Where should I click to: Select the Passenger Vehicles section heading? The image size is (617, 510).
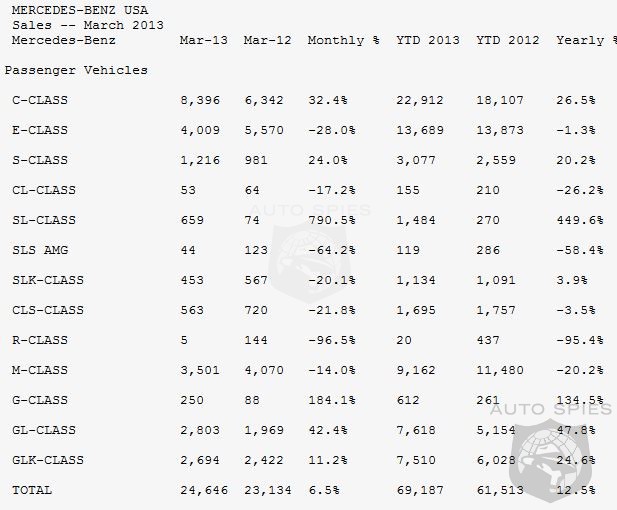[76, 70]
